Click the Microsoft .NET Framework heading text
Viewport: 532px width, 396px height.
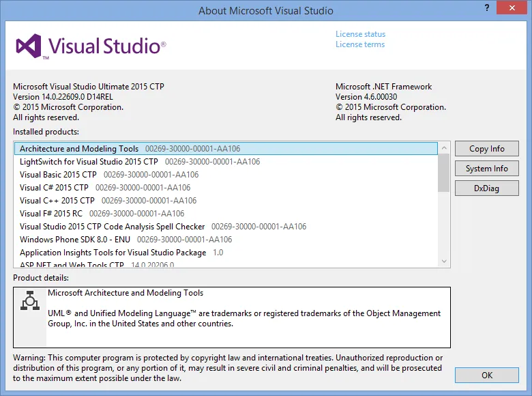tap(383, 87)
